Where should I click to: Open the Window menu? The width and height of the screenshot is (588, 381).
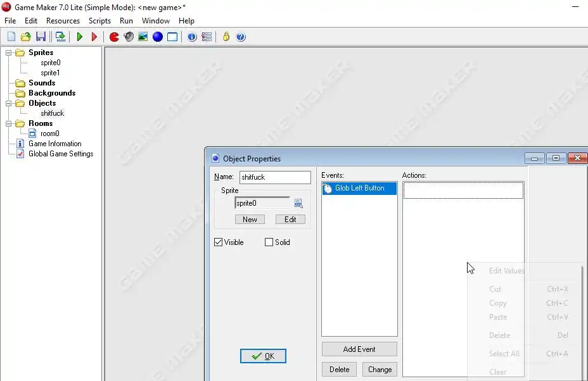pyautogui.click(x=156, y=21)
